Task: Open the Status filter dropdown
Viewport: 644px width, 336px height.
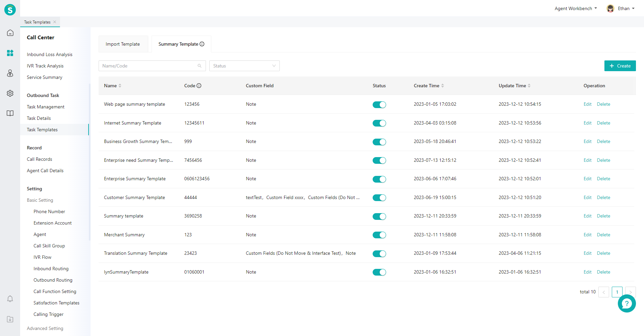Action: point(245,66)
